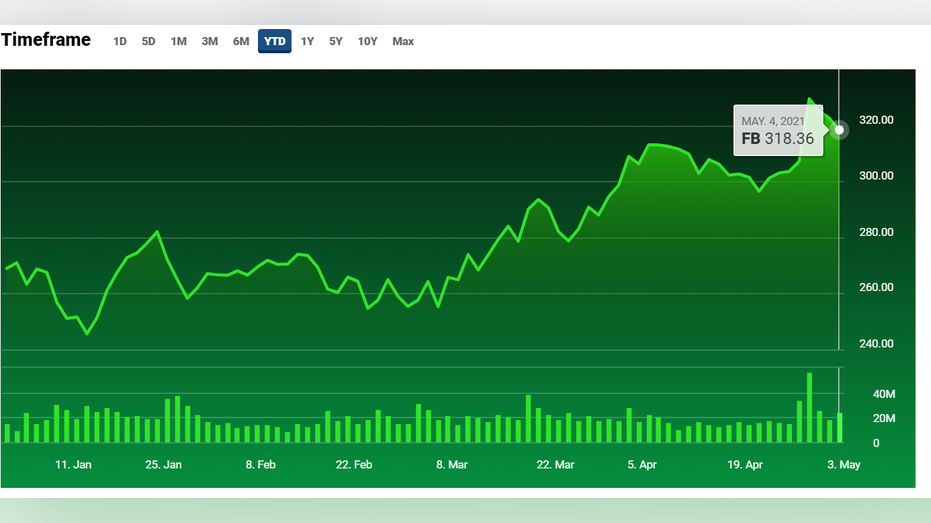Screen dimensions: 931x523
Task: Click the white data point marker
Action: 839,130
